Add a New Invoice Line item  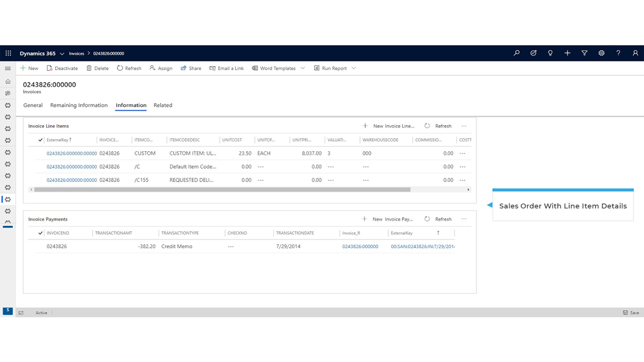pos(388,126)
